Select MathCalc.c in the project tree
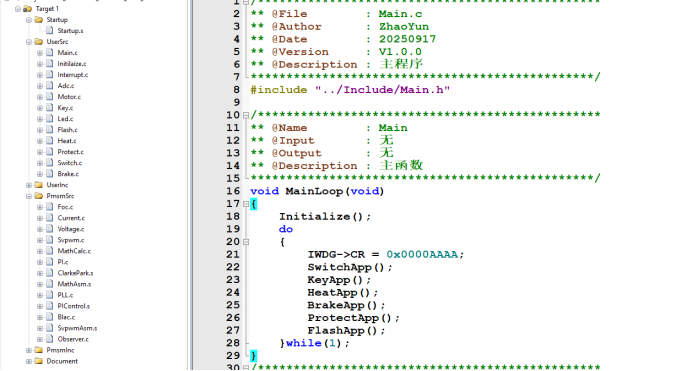Image resolution: width=693 pixels, height=371 pixels. (74, 251)
